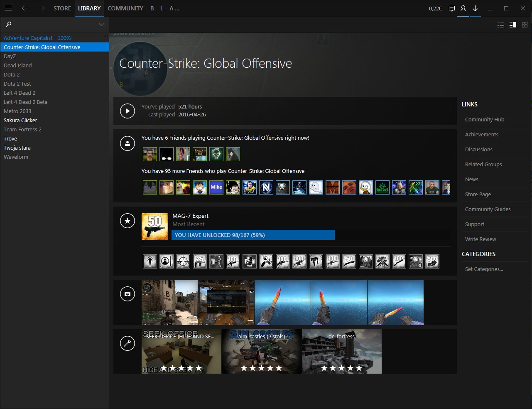Open the friend avatar with the N logo
Screen dimensions: 532x409
tap(266, 187)
